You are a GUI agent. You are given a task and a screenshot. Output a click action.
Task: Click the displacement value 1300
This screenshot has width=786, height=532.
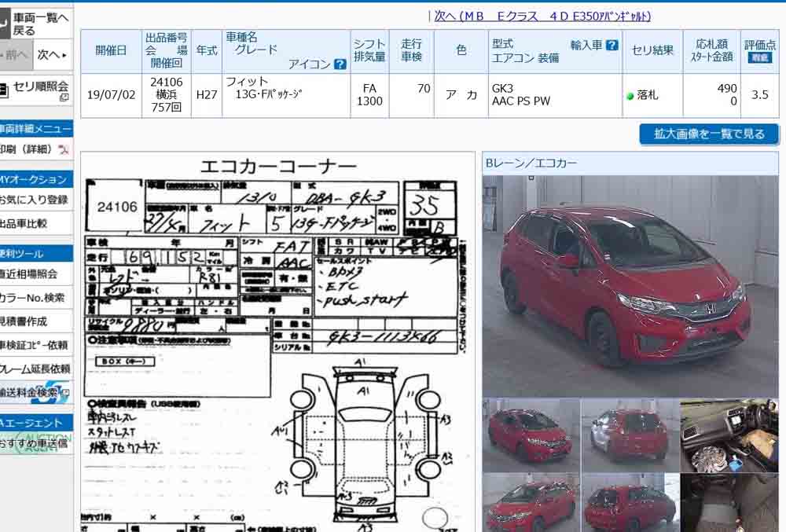[x=369, y=101]
